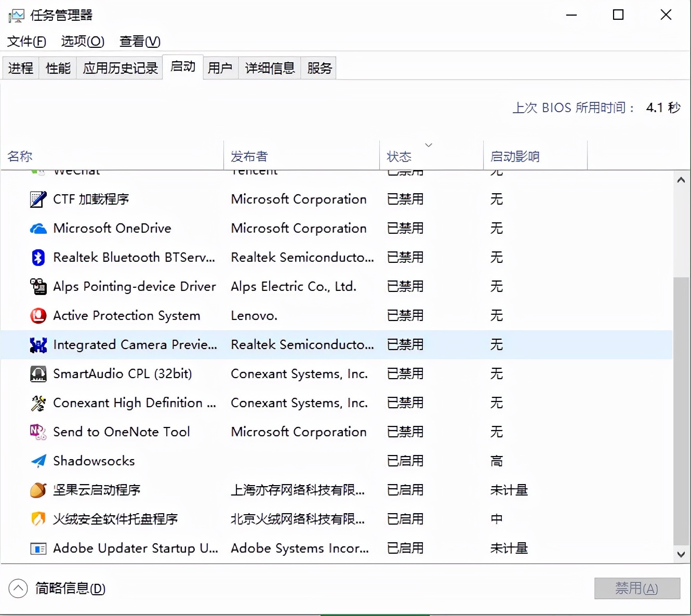691x616 pixels.
Task: Select the Active Protection System icon
Action: click(38, 315)
